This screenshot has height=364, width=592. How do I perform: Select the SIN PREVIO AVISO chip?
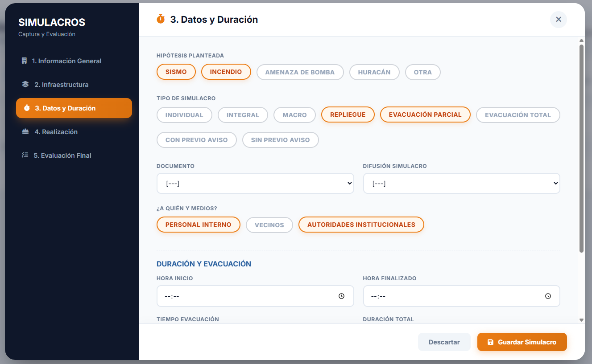281,140
